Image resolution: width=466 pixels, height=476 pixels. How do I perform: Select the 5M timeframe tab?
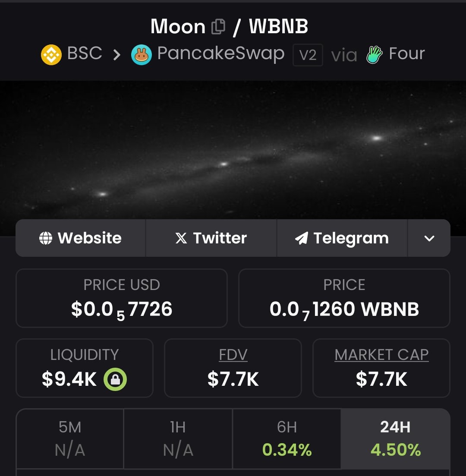pyautogui.click(x=70, y=438)
